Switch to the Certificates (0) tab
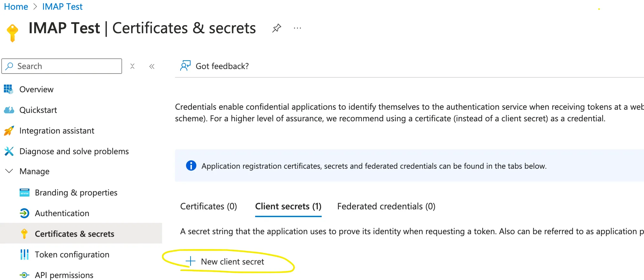The image size is (644, 280). [x=209, y=206]
